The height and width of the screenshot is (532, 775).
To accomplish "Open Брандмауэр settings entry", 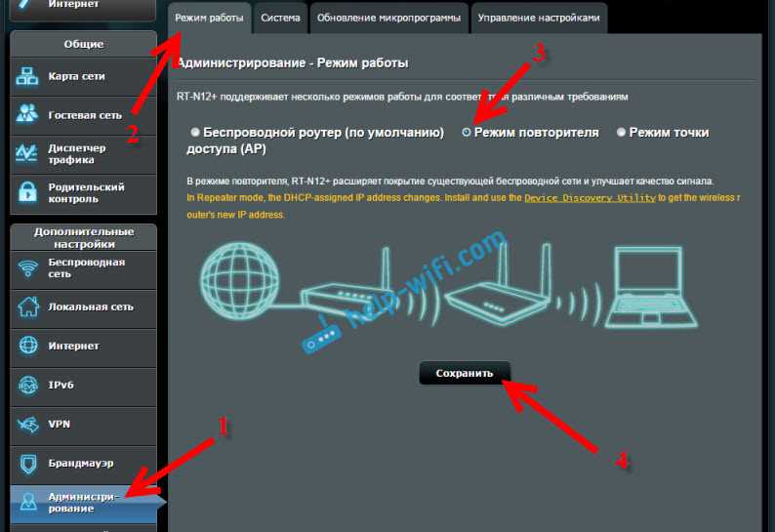I will 84,464.
